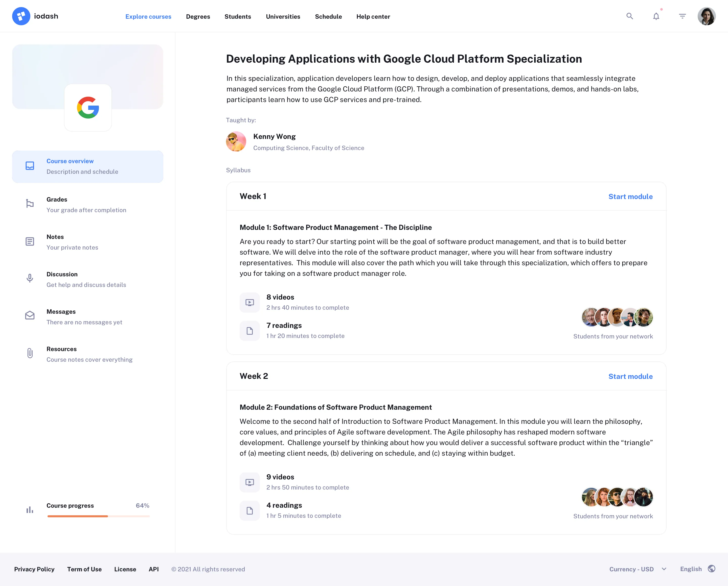Image resolution: width=728 pixels, height=586 pixels.
Task: Check notifications via the bell icon
Action: pos(656,16)
